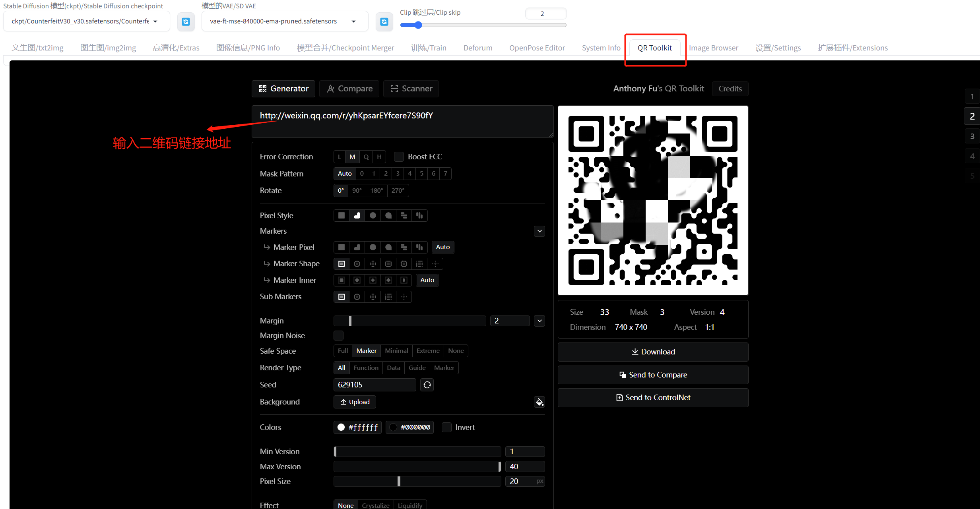Click Send to ControlNet button
Screen dimensions: 980x509
(653, 398)
